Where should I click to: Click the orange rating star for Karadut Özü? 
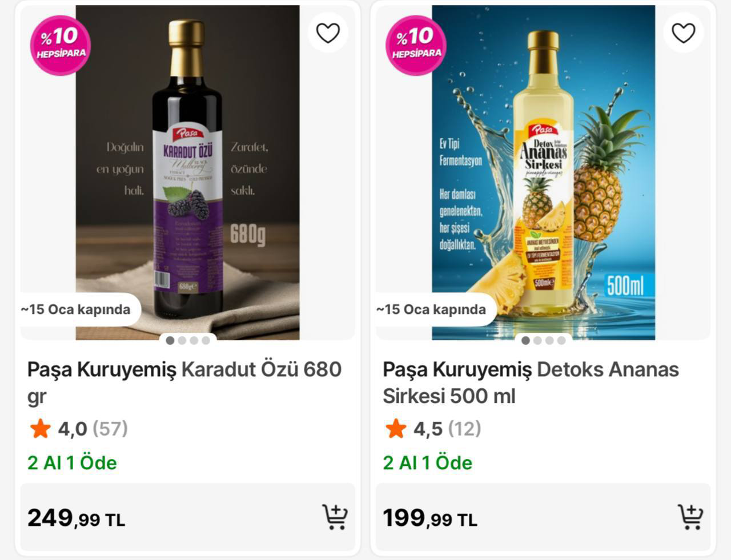pos(40,429)
